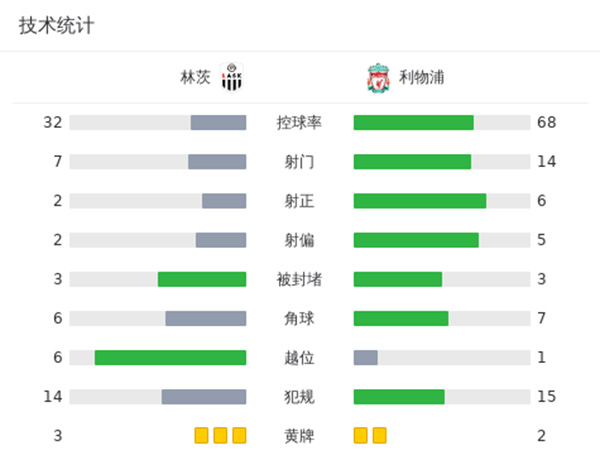This screenshot has width=600, height=455.
Task: Click the 犯规 fouls label
Action: [x=299, y=396]
